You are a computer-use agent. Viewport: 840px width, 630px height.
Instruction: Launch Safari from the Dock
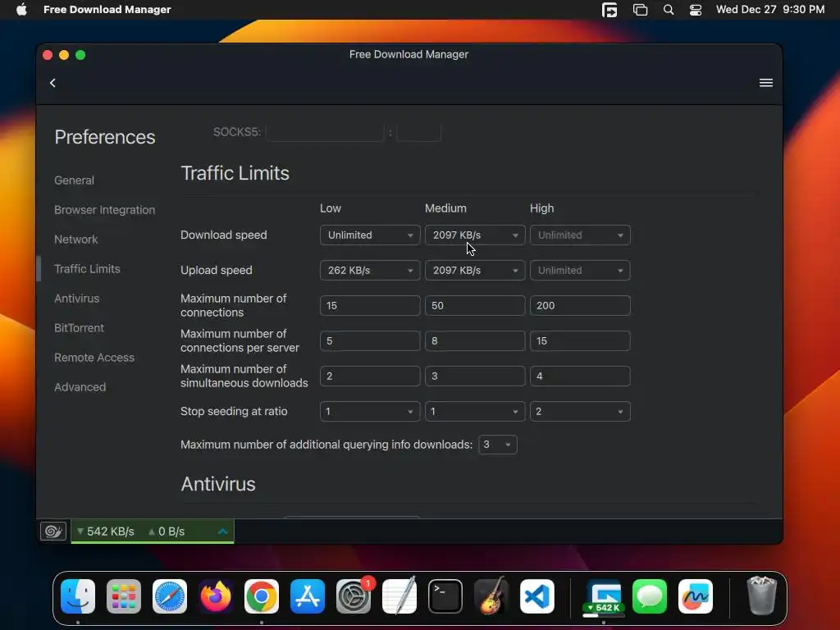point(170,596)
